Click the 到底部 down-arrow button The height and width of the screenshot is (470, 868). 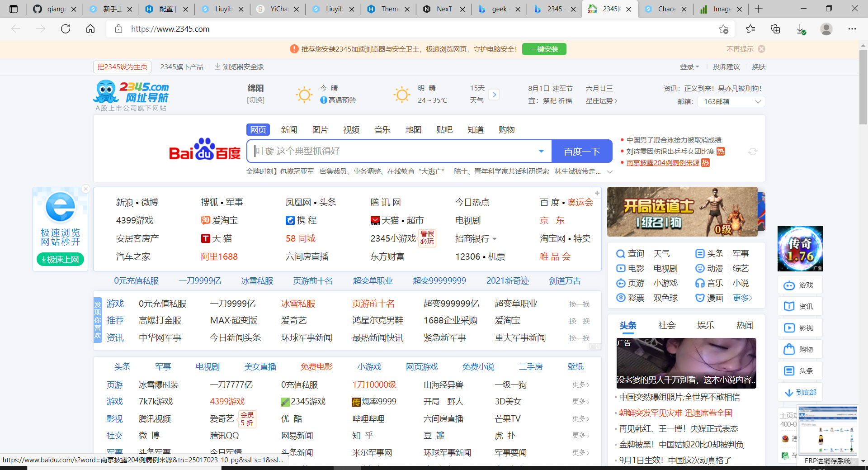[x=800, y=392]
